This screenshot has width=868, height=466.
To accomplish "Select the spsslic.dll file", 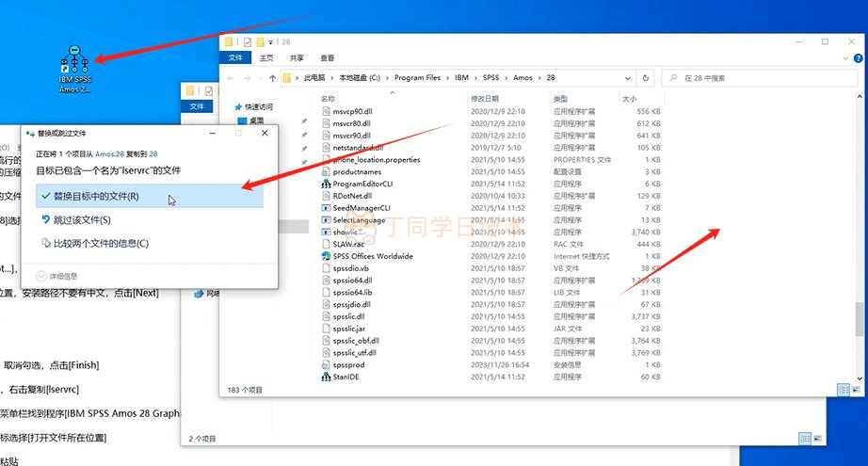I will coord(348,316).
